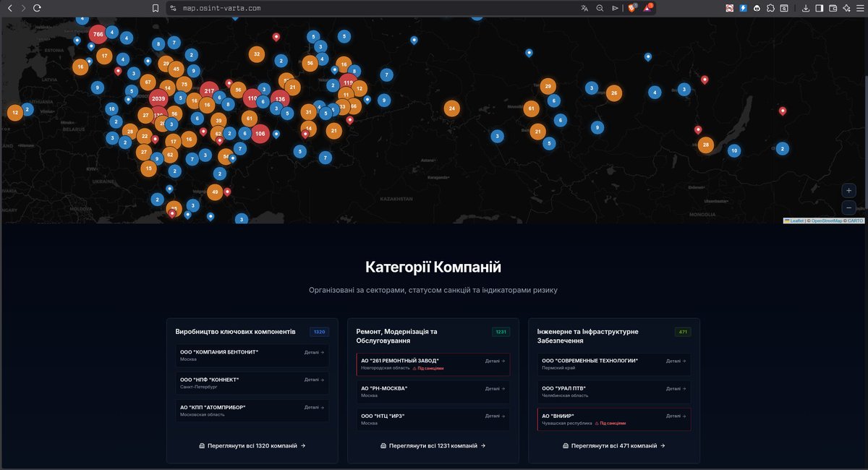Focus the map.osint-varta.com address bar

coord(222,8)
